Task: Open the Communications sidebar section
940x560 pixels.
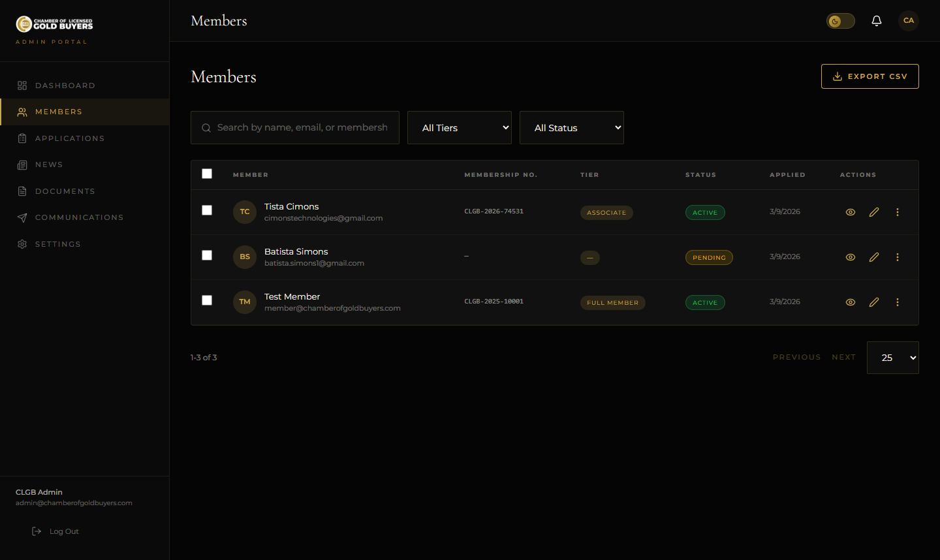Action: [79, 217]
